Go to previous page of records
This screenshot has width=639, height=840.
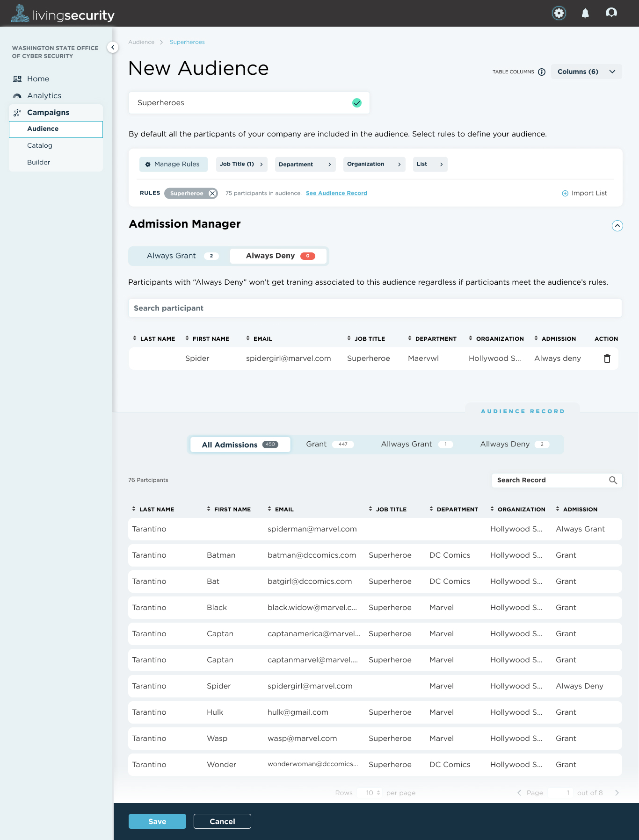pyautogui.click(x=519, y=793)
